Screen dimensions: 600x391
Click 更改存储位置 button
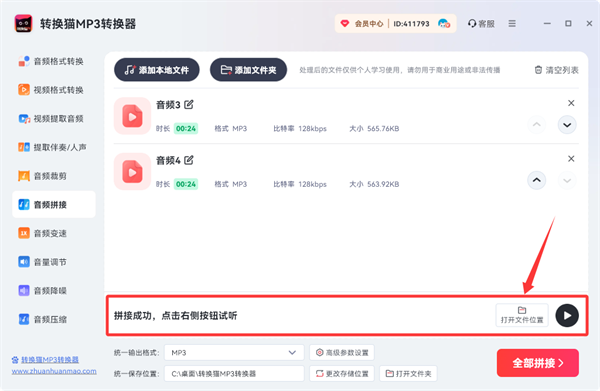tap(342, 373)
